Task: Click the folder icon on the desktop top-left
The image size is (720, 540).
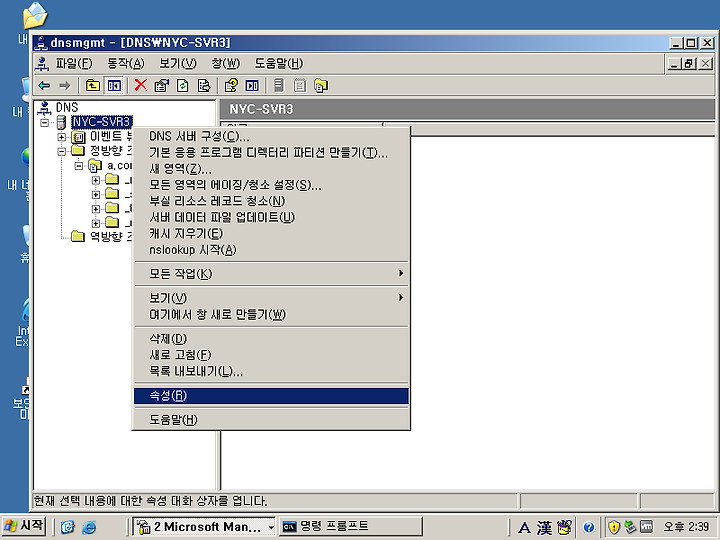Action: [35, 16]
